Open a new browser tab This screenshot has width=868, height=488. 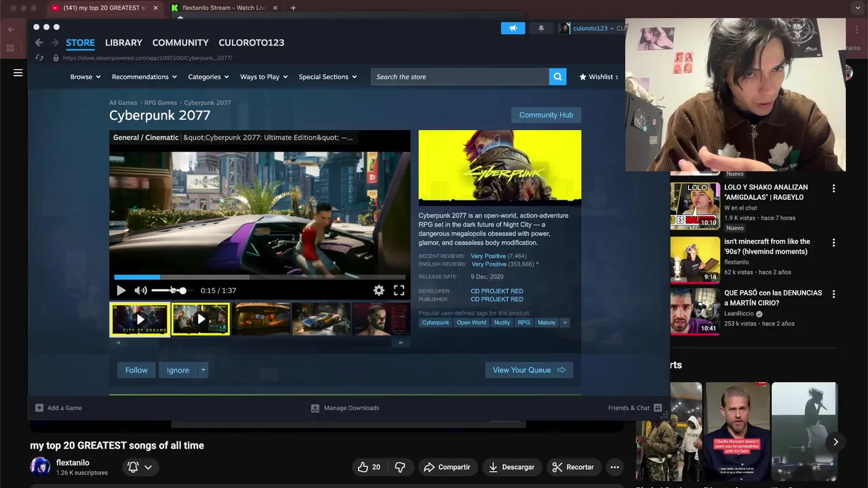[293, 8]
